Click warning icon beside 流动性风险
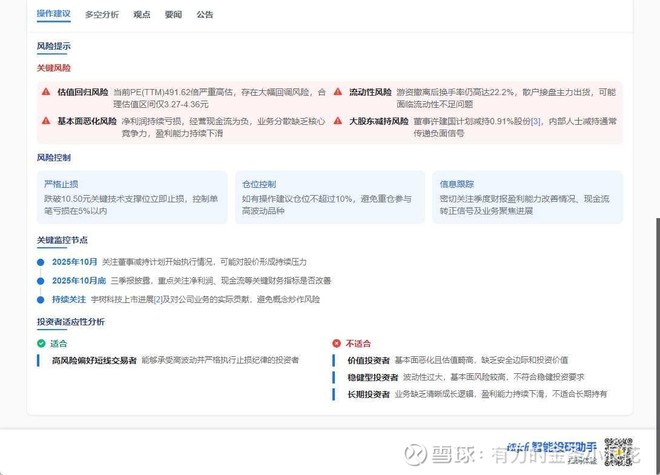This screenshot has width=660, height=475. pyautogui.click(x=338, y=92)
